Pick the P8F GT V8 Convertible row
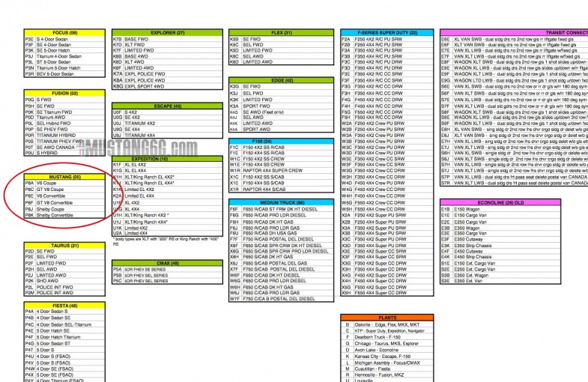This screenshot has width=588, height=382. coord(64,202)
